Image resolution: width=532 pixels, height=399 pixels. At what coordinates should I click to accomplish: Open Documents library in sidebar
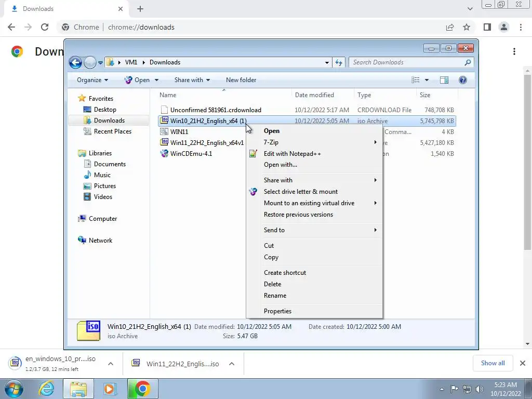coord(109,164)
